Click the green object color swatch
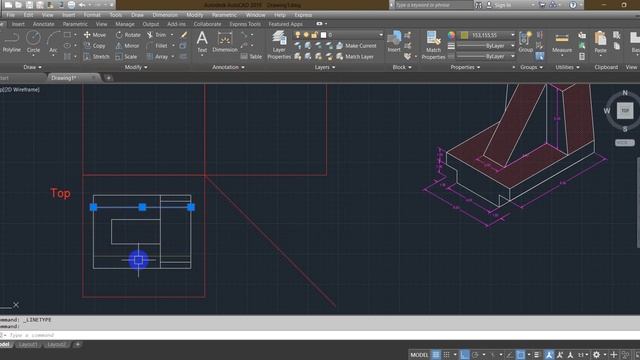This screenshot has height=360, width=640. 464,35
